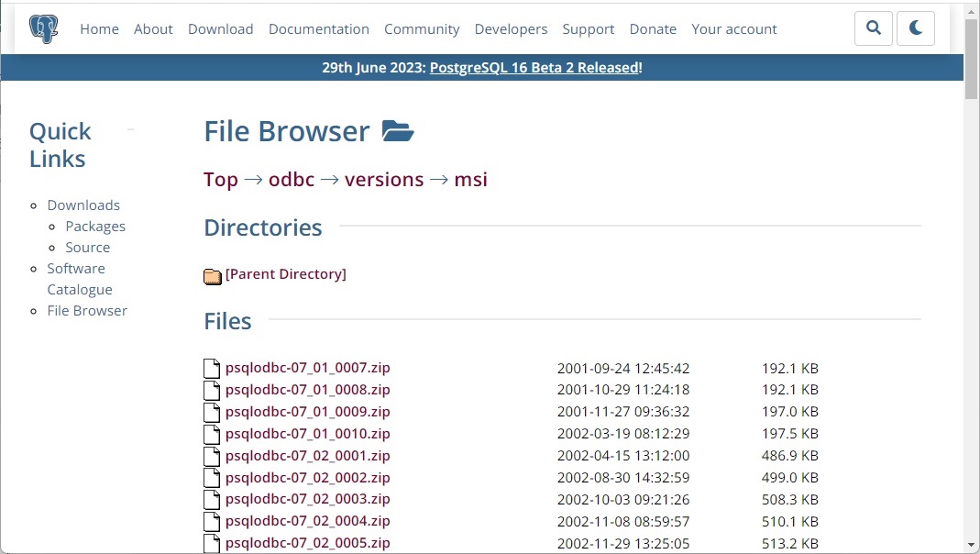Image resolution: width=980 pixels, height=554 pixels.
Task: Download psqlodbc-07_01_0009.zip
Action: click(x=307, y=412)
